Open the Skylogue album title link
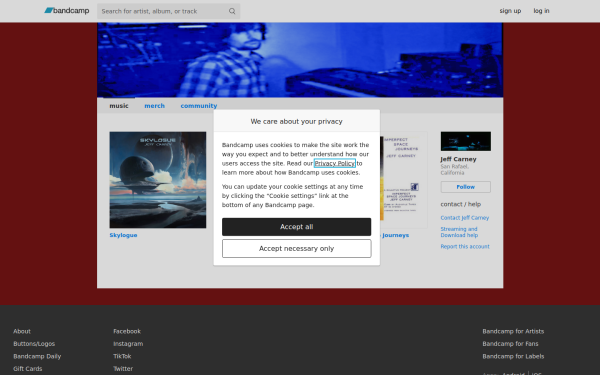600x375 pixels. pos(123,235)
